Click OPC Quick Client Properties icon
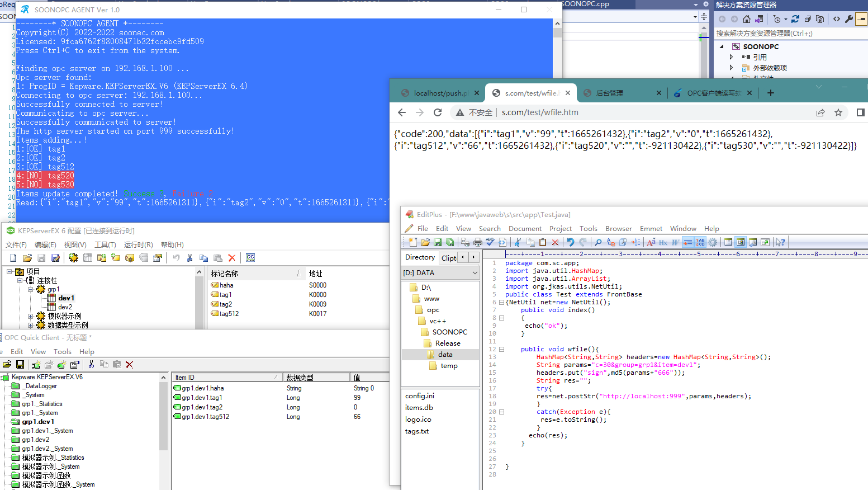This screenshot has width=868, height=490. pyautogui.click(x=75, y=365)
